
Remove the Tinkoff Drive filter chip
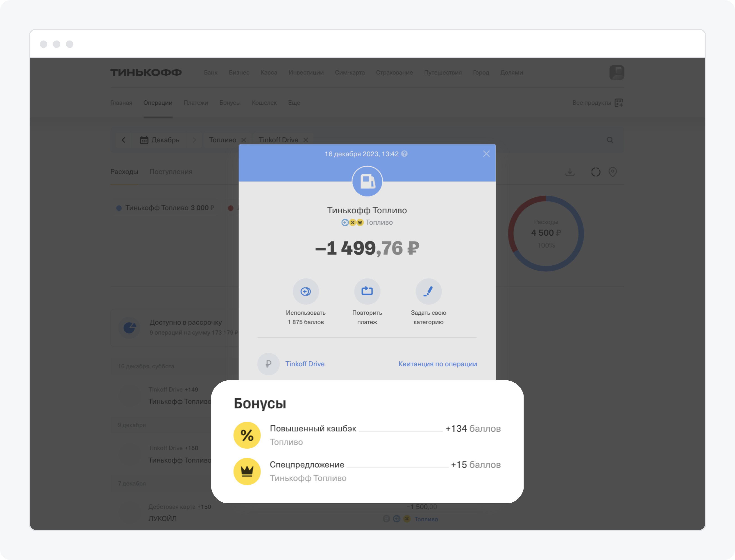tap(306, 140)
